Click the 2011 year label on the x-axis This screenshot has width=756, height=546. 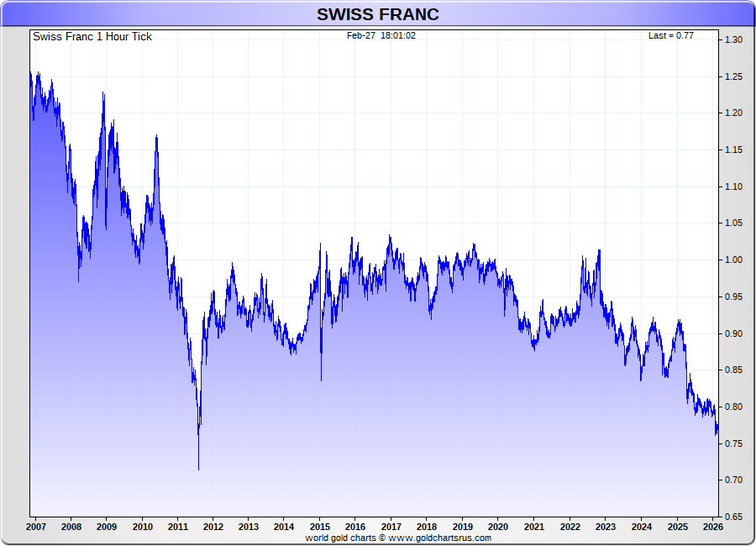point(178,527)
